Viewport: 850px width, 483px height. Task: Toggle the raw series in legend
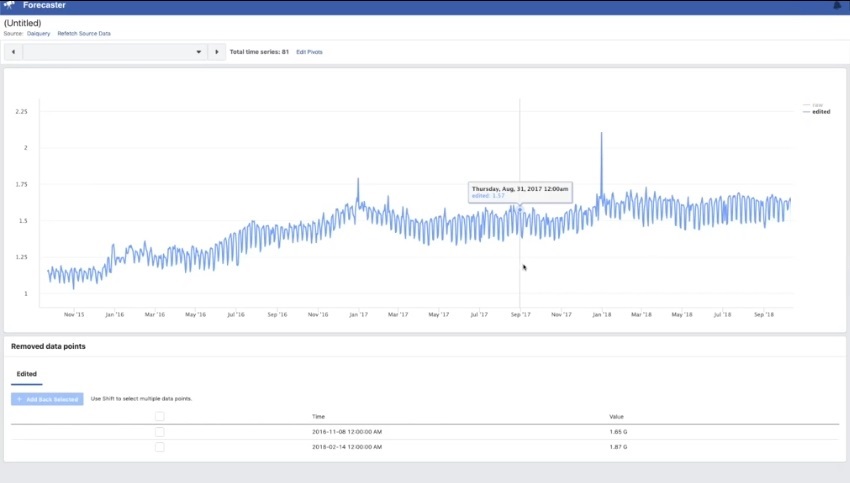pos(817,105)
